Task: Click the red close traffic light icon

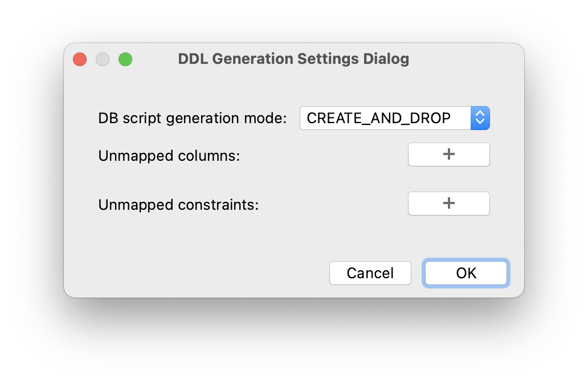Action: click(79, 59)
